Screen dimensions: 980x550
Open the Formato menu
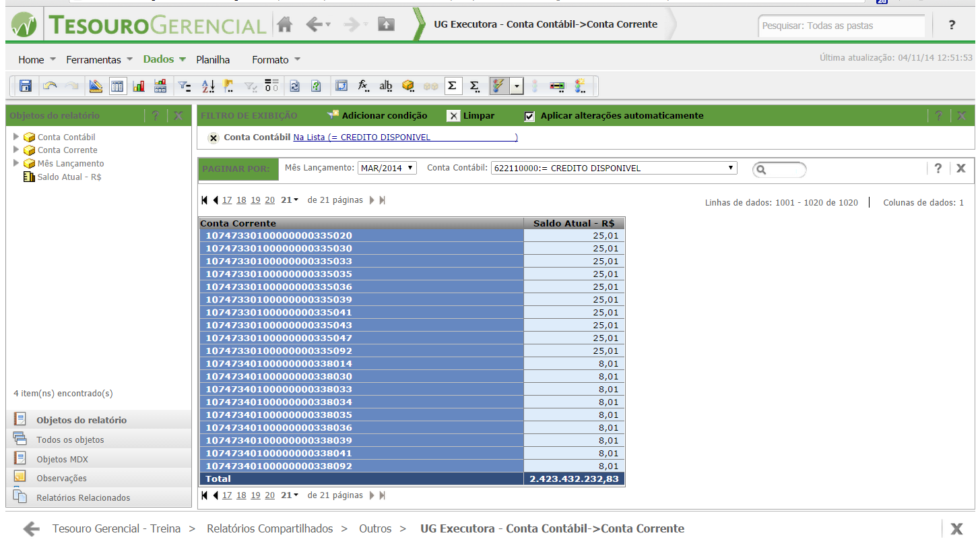pos(276,59)
